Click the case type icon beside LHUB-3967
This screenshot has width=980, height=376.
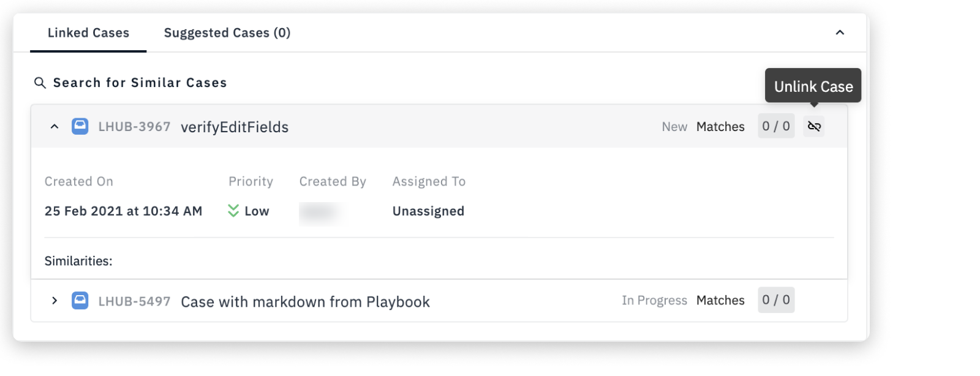(80, 127)
